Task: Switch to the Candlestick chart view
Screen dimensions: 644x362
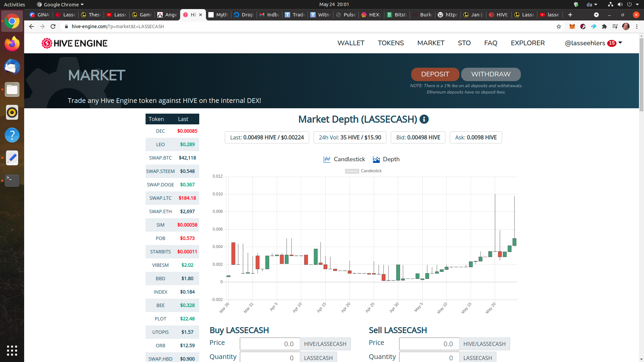Action: pos(344,159)
